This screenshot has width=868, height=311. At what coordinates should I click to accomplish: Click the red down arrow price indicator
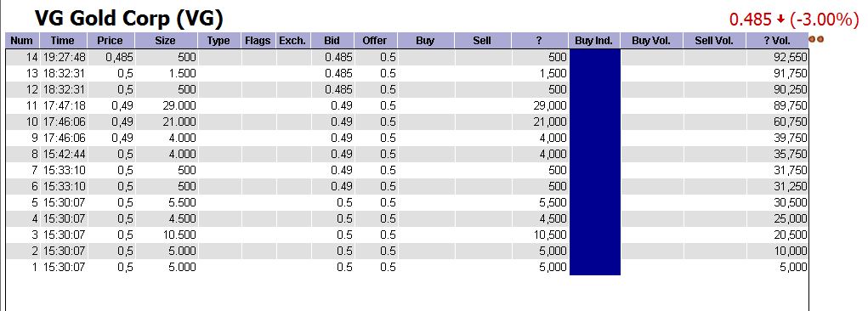[780, 20]
